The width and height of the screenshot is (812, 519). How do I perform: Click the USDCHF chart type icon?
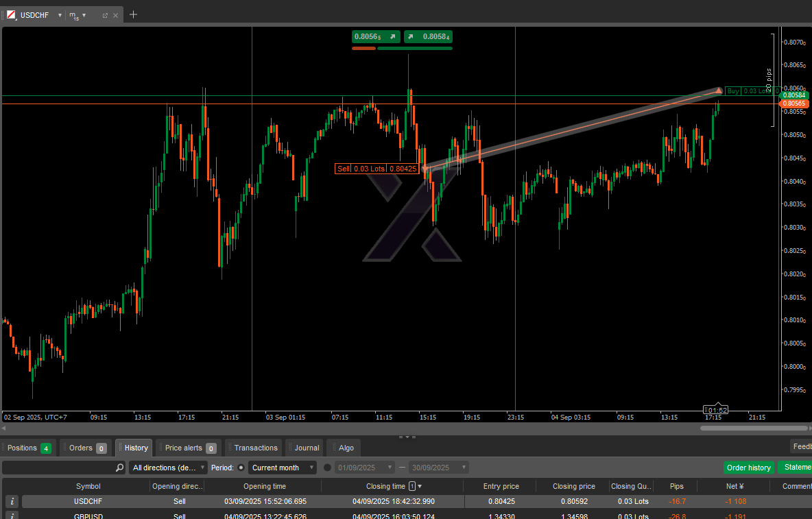click(11, 15)
